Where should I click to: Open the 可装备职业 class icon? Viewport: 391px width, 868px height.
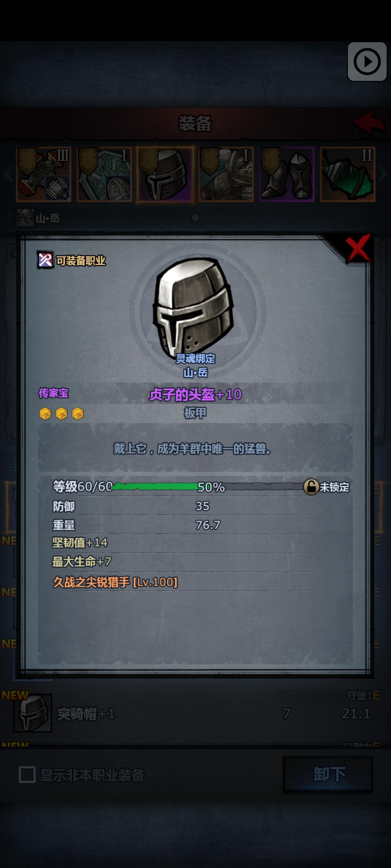coord(45,260)
